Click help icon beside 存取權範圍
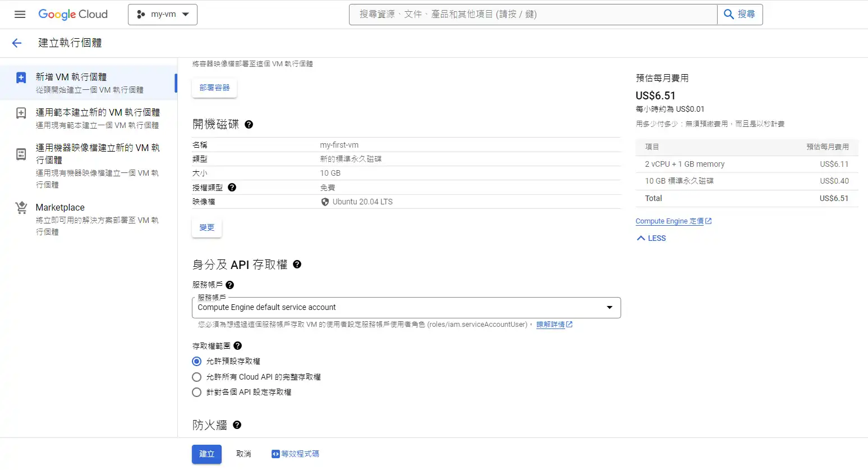The width and height of the screenshot is (868, 470). tap(238, 346)
